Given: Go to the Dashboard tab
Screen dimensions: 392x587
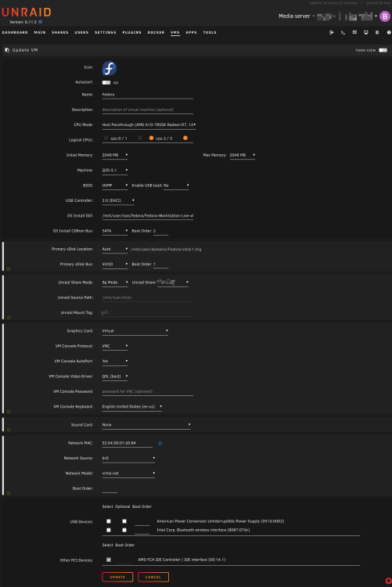Looking at the screenshot, I should pos(15,33).
